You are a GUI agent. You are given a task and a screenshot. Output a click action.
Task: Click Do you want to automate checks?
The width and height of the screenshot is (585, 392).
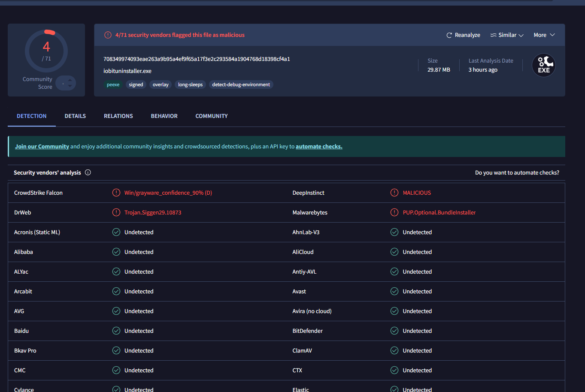pos(517,173)
